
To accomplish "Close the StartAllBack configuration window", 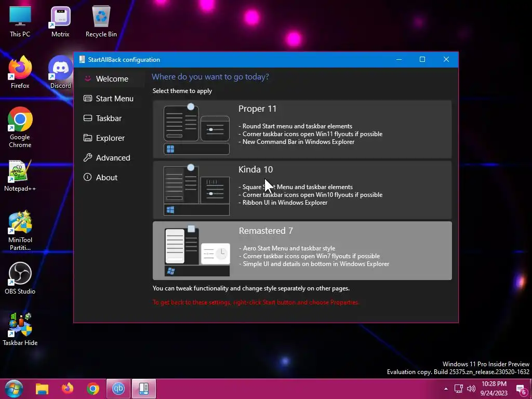I will 446,59.
